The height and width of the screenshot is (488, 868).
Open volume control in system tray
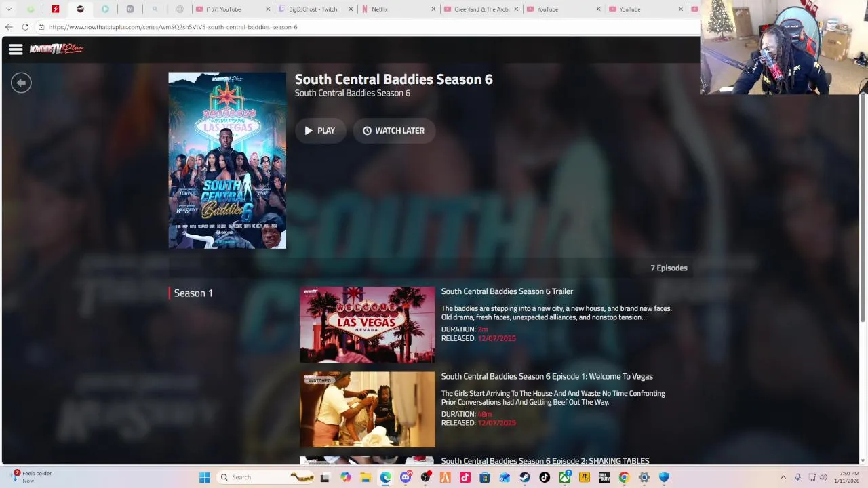coord(823,477)
